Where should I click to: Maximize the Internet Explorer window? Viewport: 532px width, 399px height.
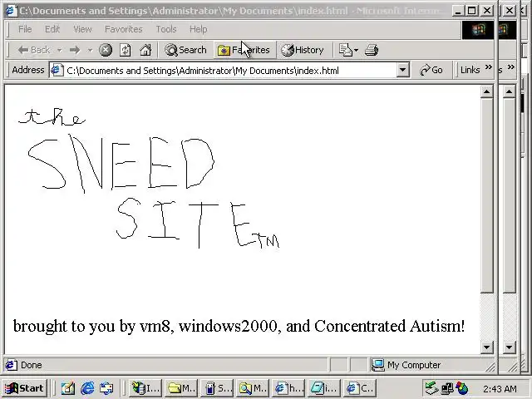tap(471, 11)
